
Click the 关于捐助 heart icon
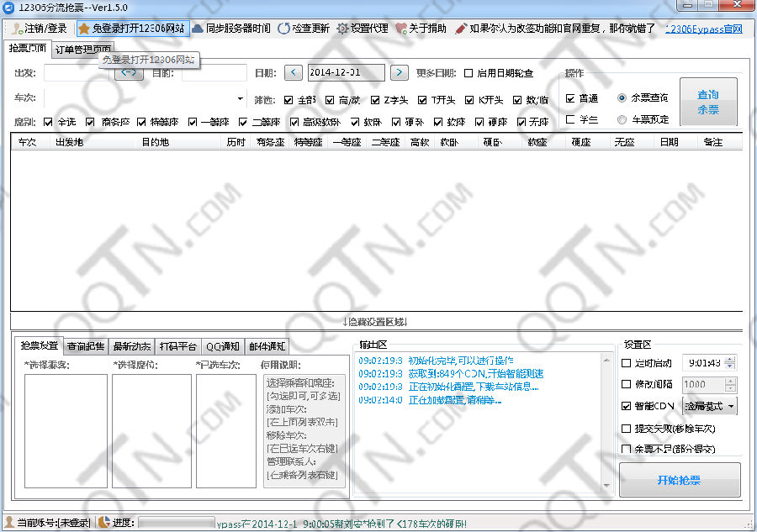[x=400, y=29]
